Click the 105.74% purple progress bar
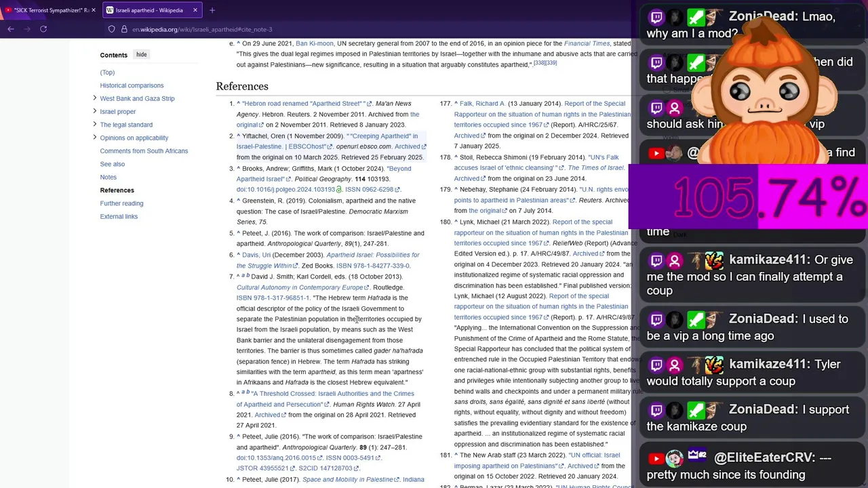868x488 pixels. (748, 197)
